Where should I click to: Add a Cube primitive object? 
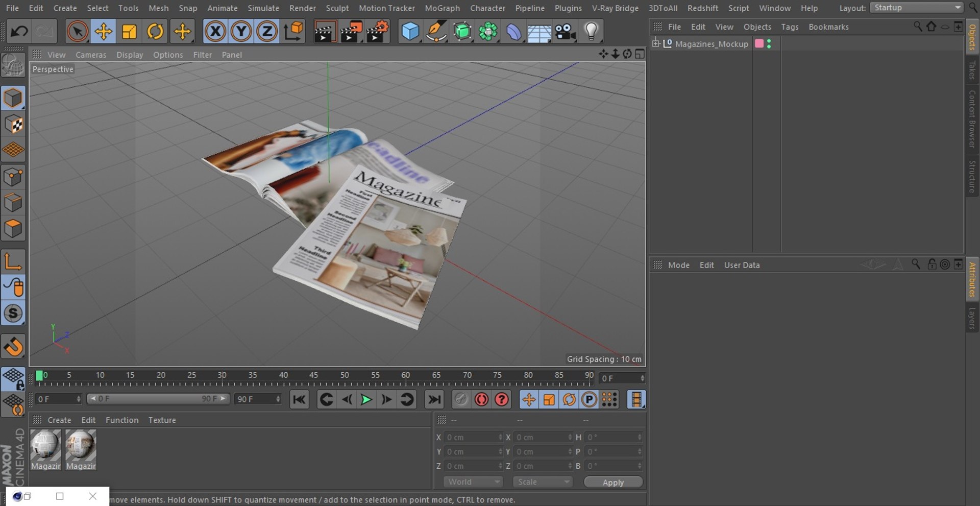tap(410, 32)
